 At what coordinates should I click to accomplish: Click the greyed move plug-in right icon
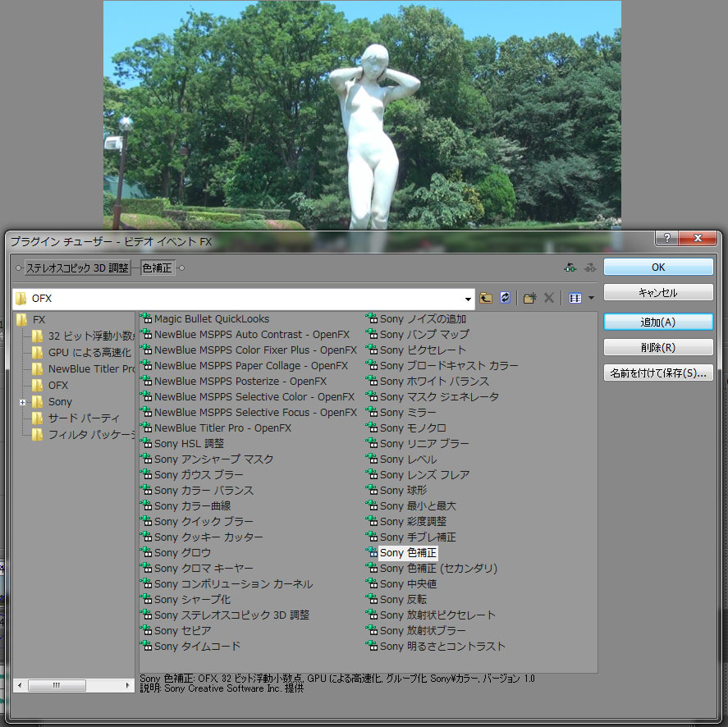tap(590, 267)
